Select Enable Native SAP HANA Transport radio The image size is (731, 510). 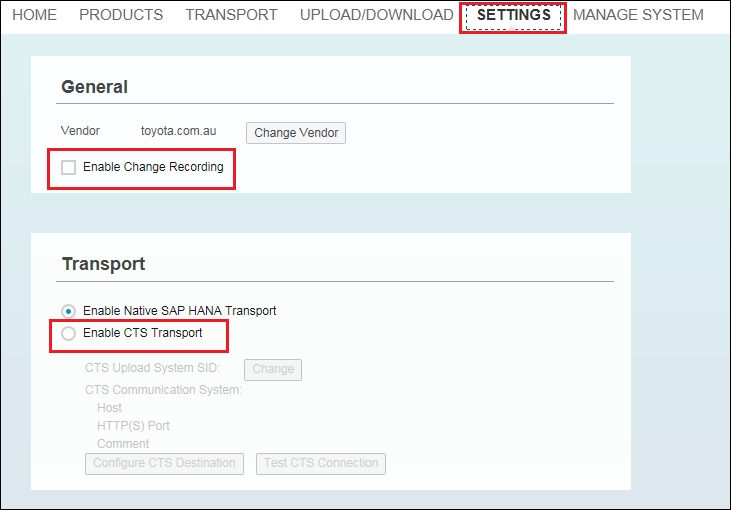point(69,311)
